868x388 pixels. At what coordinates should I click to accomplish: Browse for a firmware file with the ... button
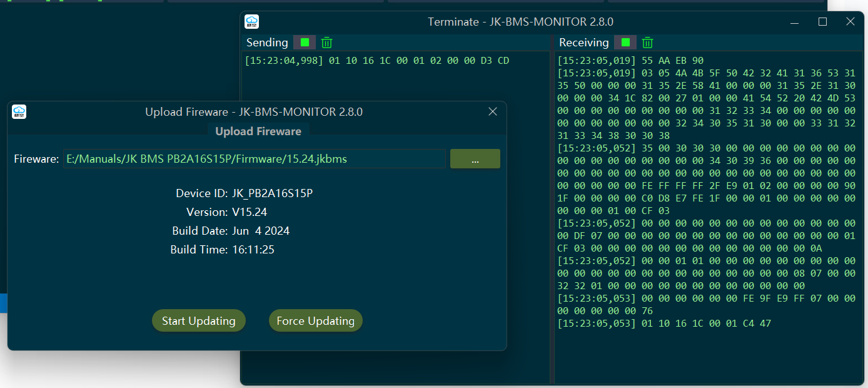coord(475,159)
